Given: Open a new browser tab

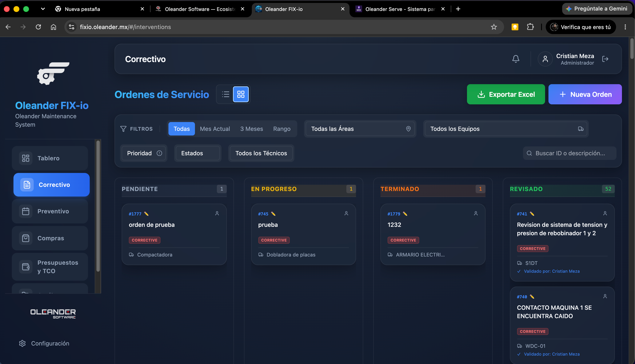Looking at the screenshot, I should click(458, 9).
